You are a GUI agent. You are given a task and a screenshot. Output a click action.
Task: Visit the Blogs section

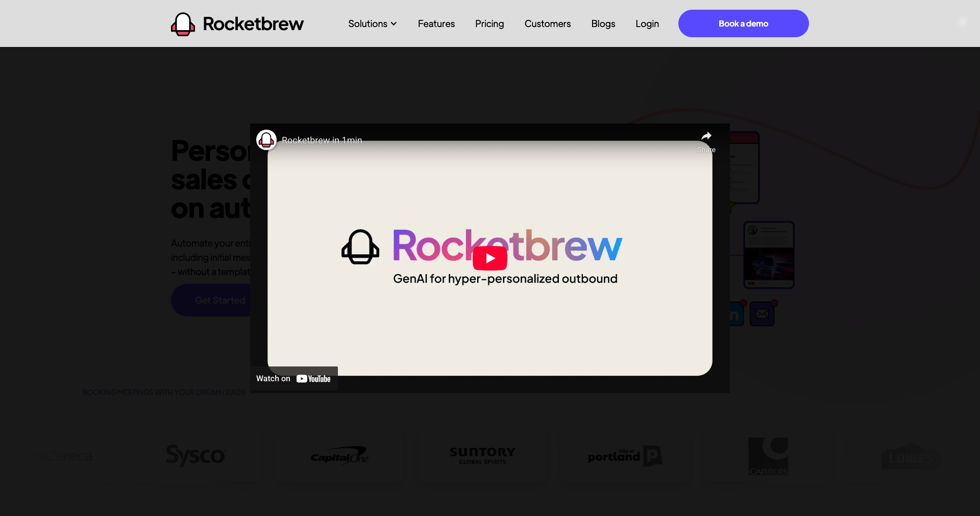(x=603, y=23)
